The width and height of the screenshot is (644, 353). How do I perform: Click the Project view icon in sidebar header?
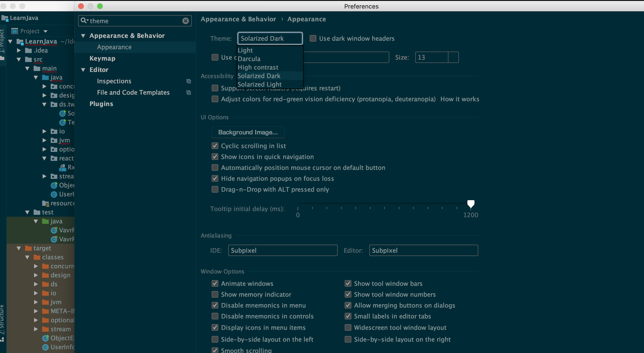click(15, 31)
